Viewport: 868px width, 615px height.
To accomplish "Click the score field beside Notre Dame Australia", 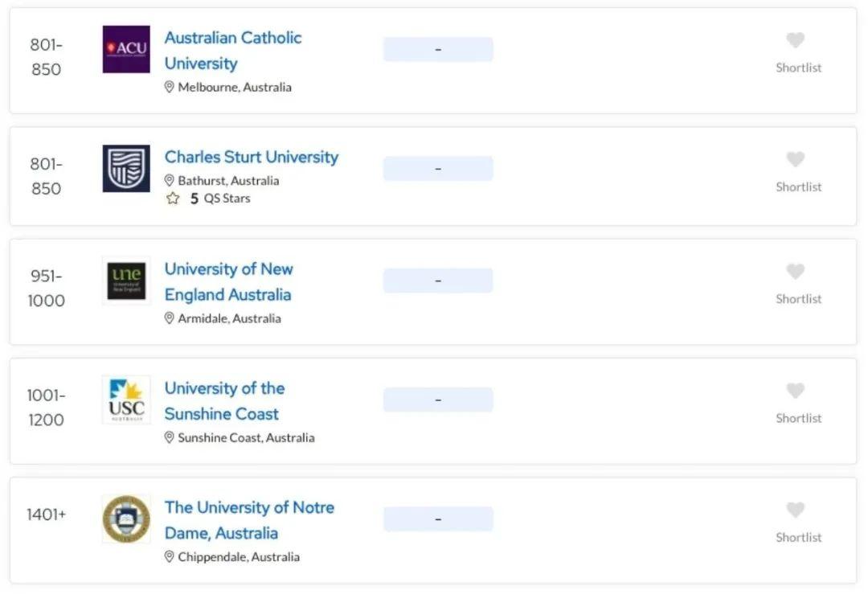I will pyautogui.click(x=438, y=519).
